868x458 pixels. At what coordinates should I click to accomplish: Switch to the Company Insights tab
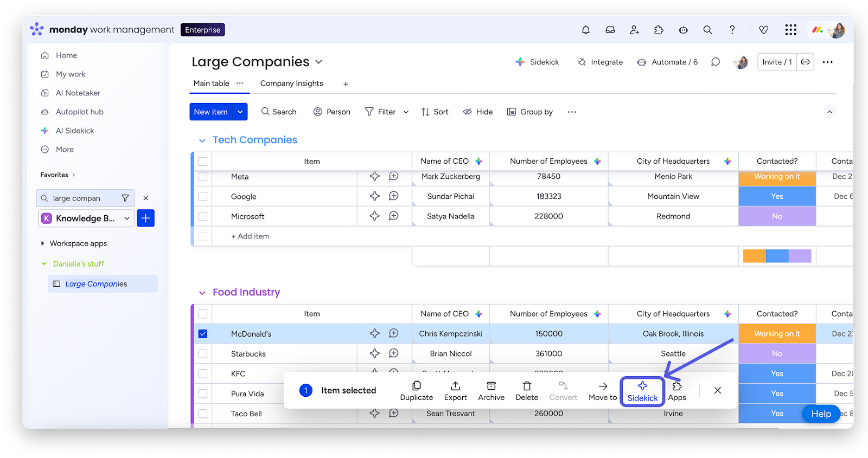pos(291,83)
